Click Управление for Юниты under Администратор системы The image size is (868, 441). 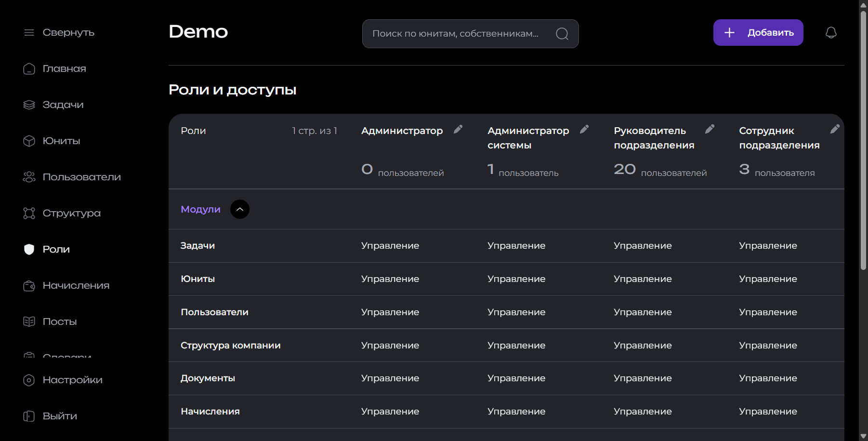(516, 279)
